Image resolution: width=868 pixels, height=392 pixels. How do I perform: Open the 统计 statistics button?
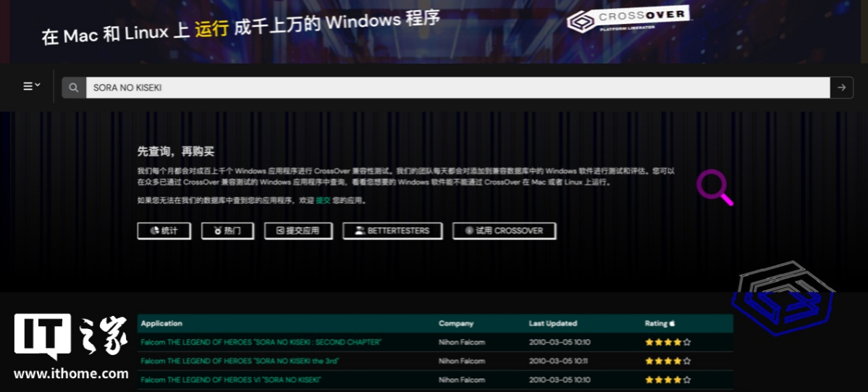point(164,230)
